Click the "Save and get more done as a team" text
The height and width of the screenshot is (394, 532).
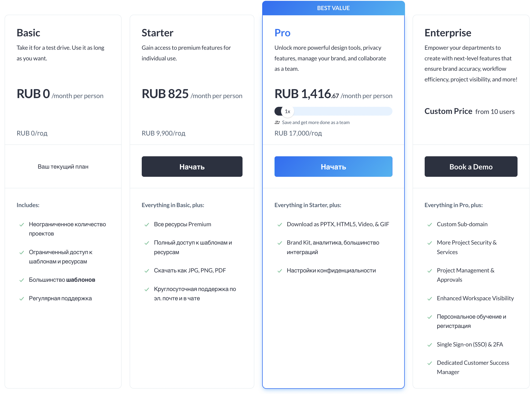point(316,122)
